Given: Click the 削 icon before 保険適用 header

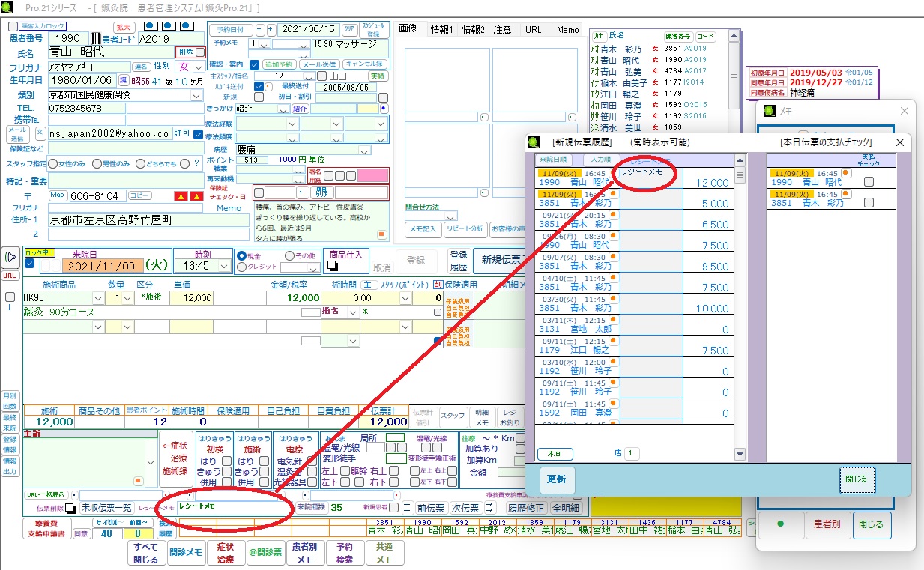Looking at the screenshot, I should pyautogui.click(x=438, y=285).
